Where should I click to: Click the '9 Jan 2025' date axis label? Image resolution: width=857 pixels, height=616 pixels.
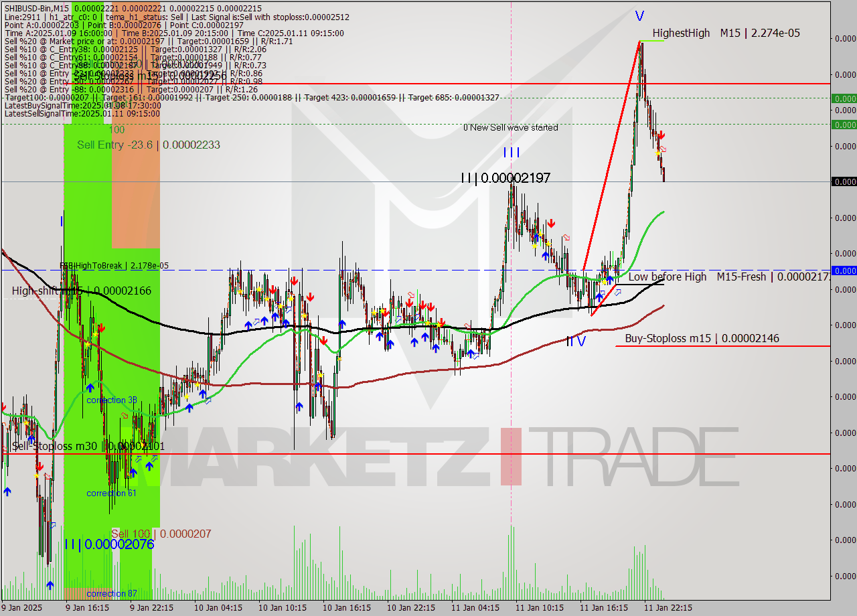[22, 608]
